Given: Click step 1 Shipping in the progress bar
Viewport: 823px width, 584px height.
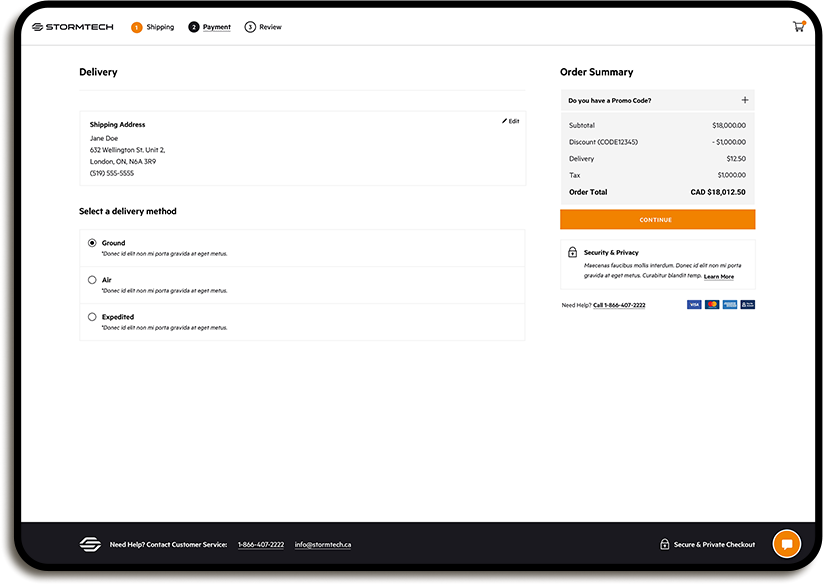Looking at the screenshot, I should click(x=152, y=27).
